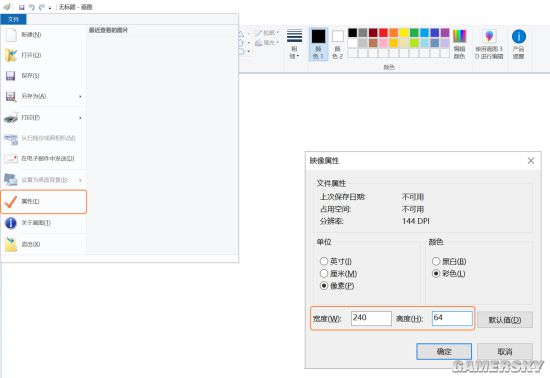Expand the Print submenu arrow
Screen dimensions: 550x378
pos(80,118)
